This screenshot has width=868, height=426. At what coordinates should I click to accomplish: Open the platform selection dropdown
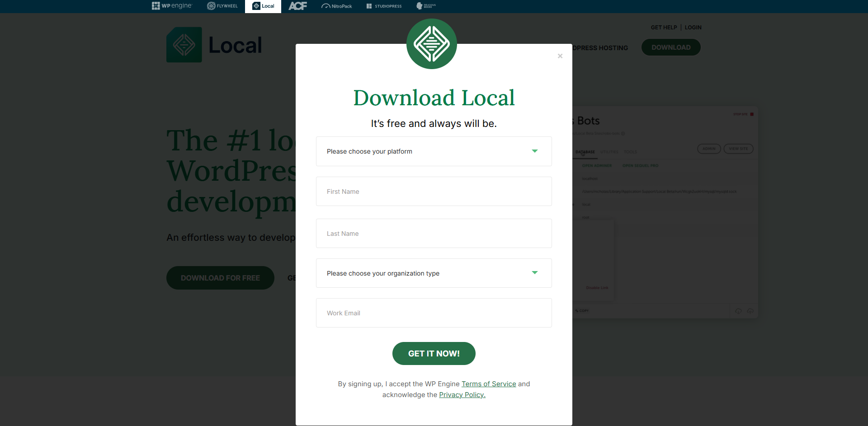tap(434, 151)
